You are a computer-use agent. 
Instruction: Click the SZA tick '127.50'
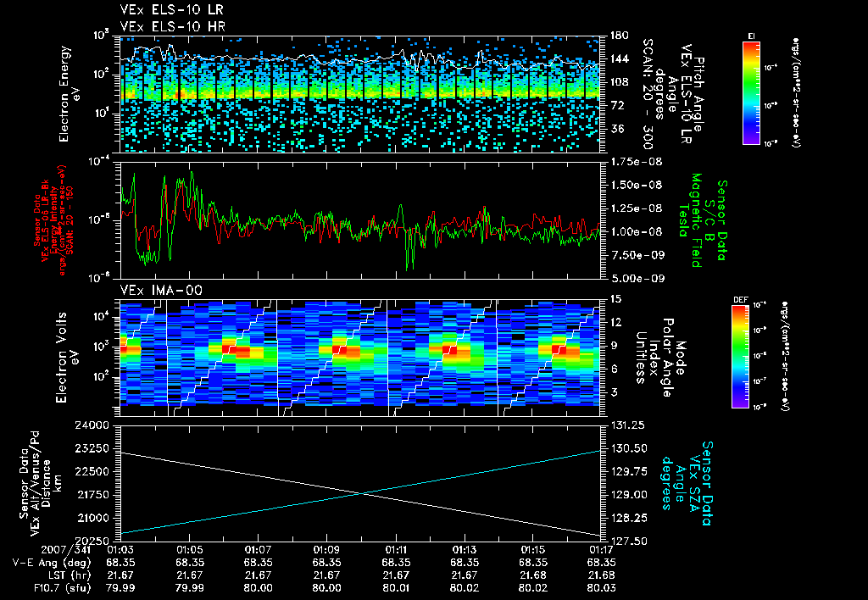(628, 541)
